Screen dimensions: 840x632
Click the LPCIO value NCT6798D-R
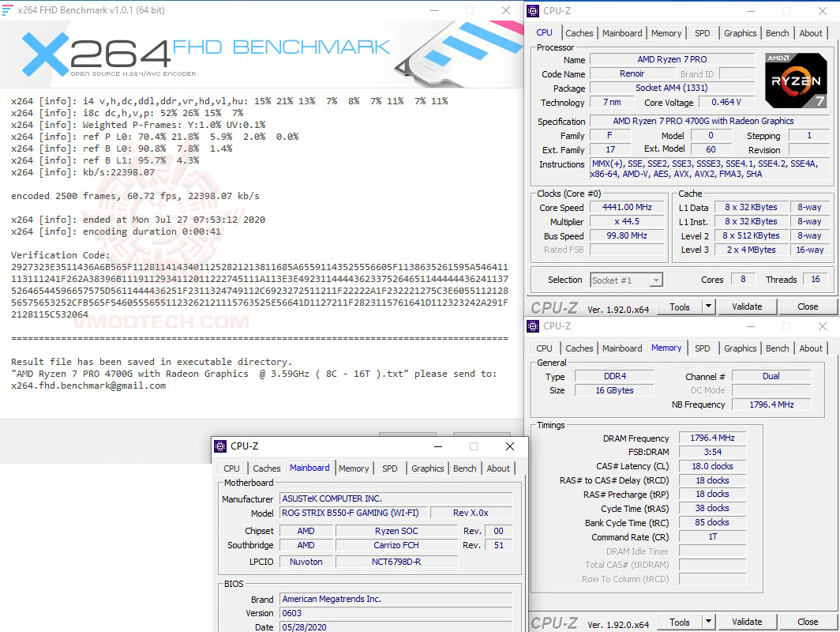396,562
